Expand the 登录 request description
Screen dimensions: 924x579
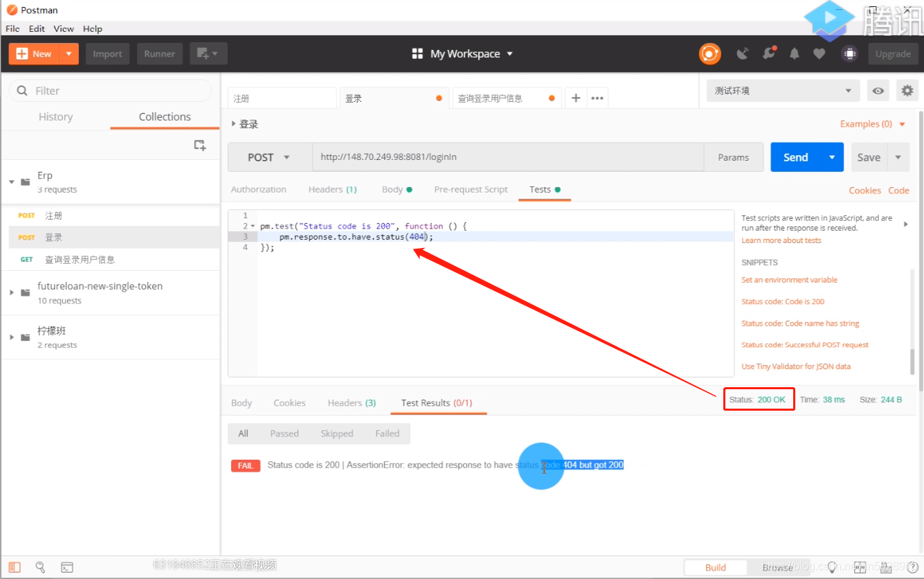pos(233,124)
